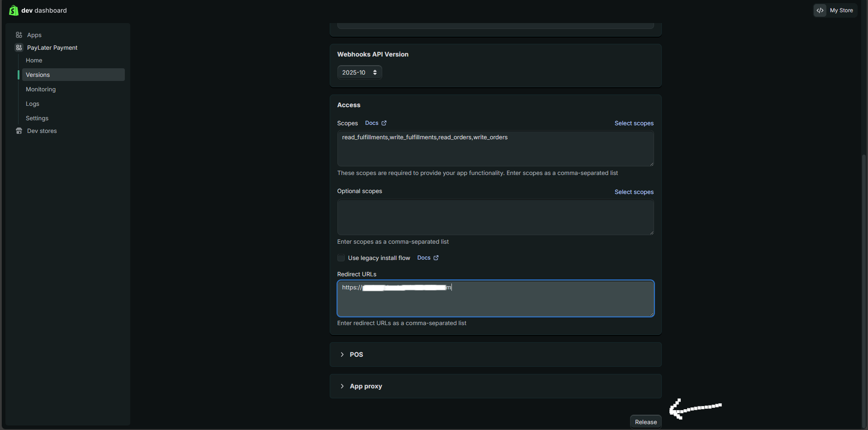
Task: Open Dev stores in sidebar
Action: click(42, 131)
